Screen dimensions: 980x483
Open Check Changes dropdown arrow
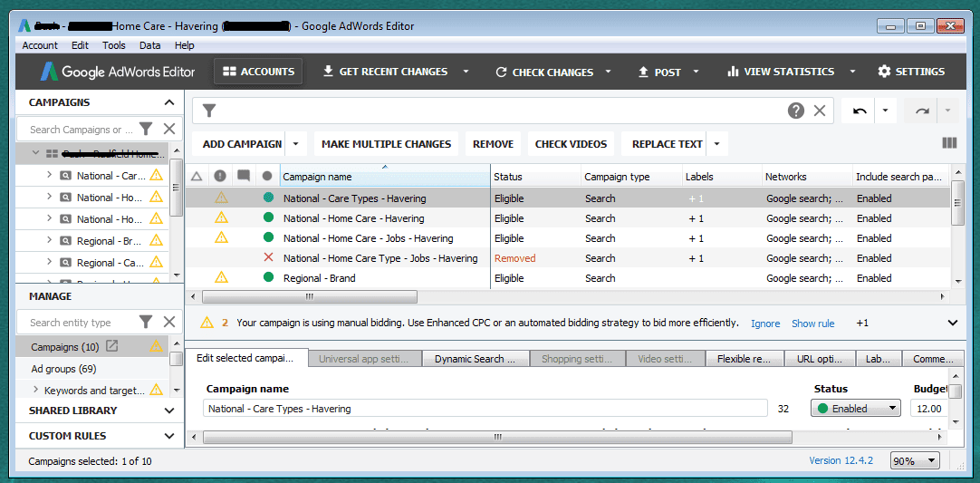608,72
